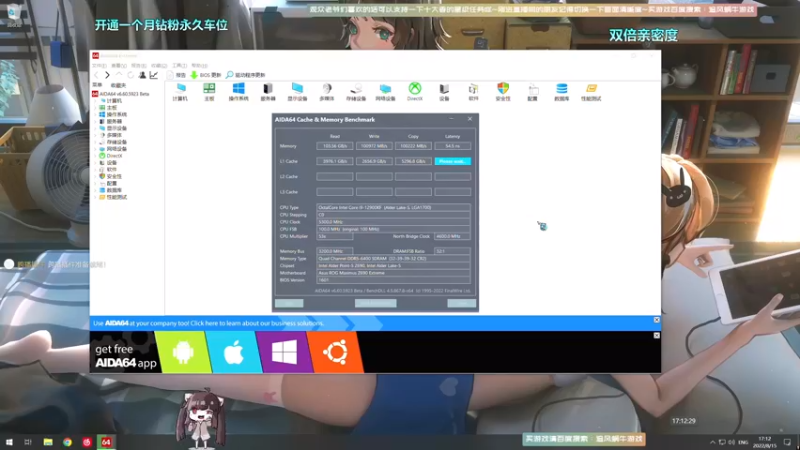Viewport: 800px width, 450px height.
Task: Expand the 存储设备 tree node
Action: 95,142
